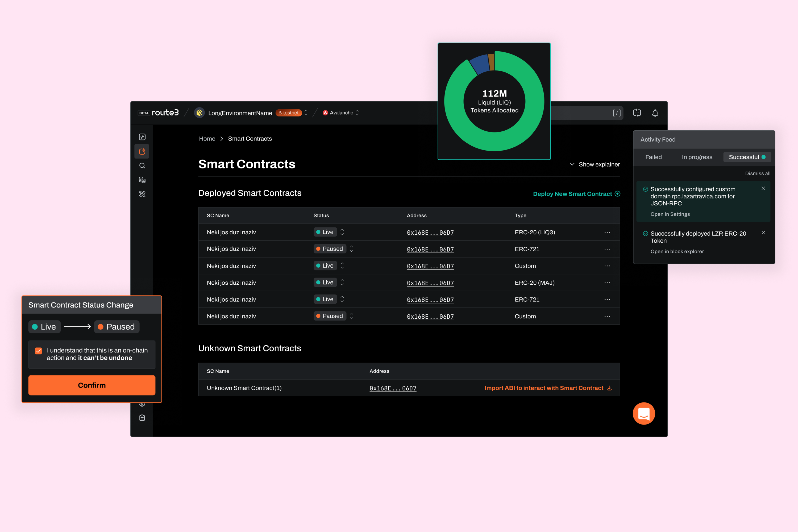Viewport: 798px width, 532px height.
Task: Click the search sidebar icon
Action: point(142,165)
